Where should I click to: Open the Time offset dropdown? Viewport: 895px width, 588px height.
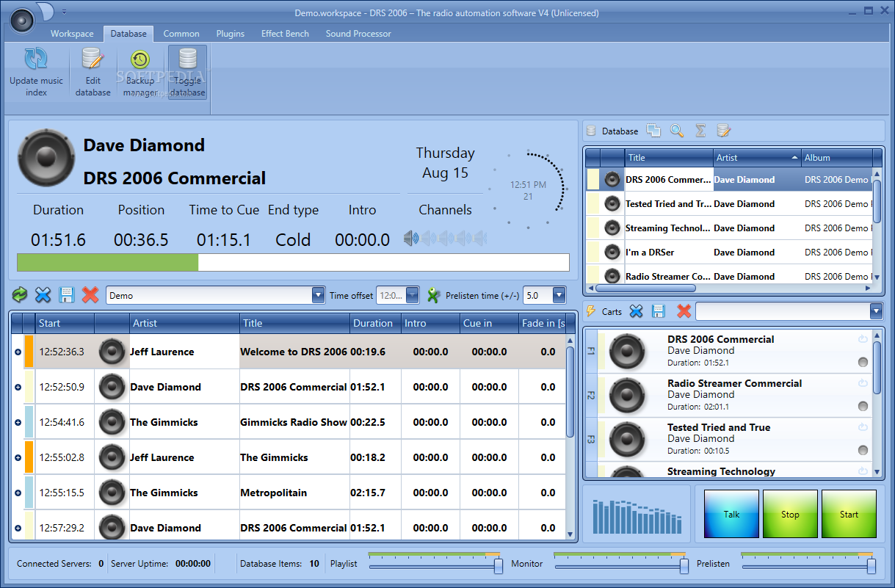coord(412,295)
